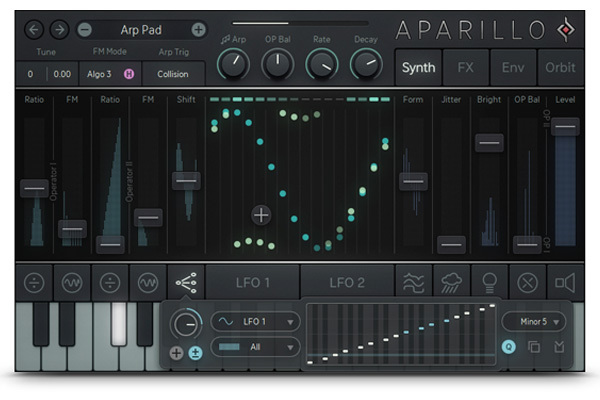Click the Tune fine value 0.00

click(62, 74)
